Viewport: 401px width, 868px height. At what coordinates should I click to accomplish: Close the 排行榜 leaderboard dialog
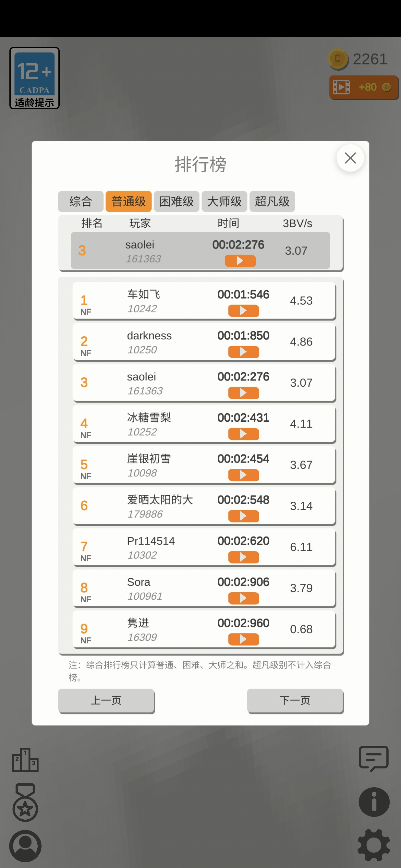point(350,158)
